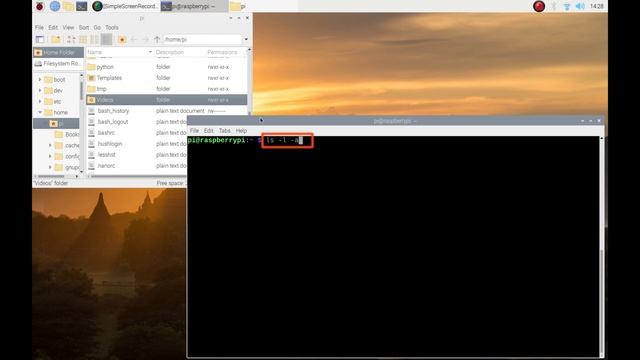Open the terminal File menu
The height and width of the screenshot is (360, 640).
(x=194, y=131)
